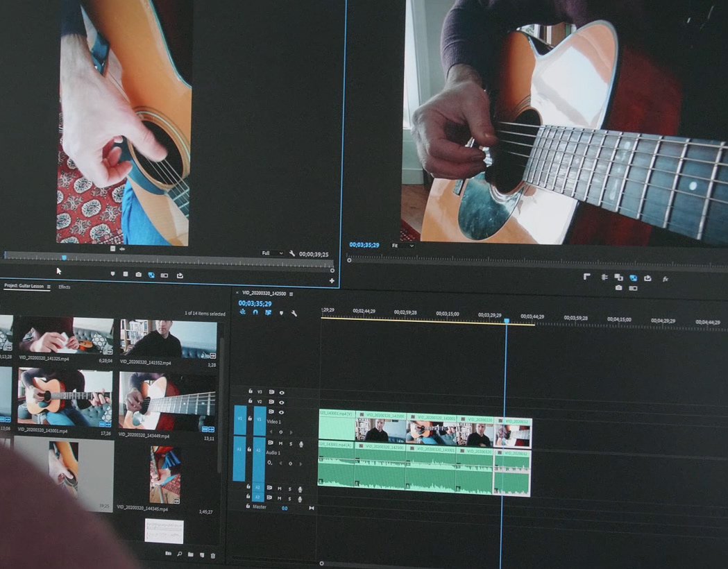This screenshot has height=569, width=728.
Task: Click the fx Global Mute icon
Action: coord(666,279)
